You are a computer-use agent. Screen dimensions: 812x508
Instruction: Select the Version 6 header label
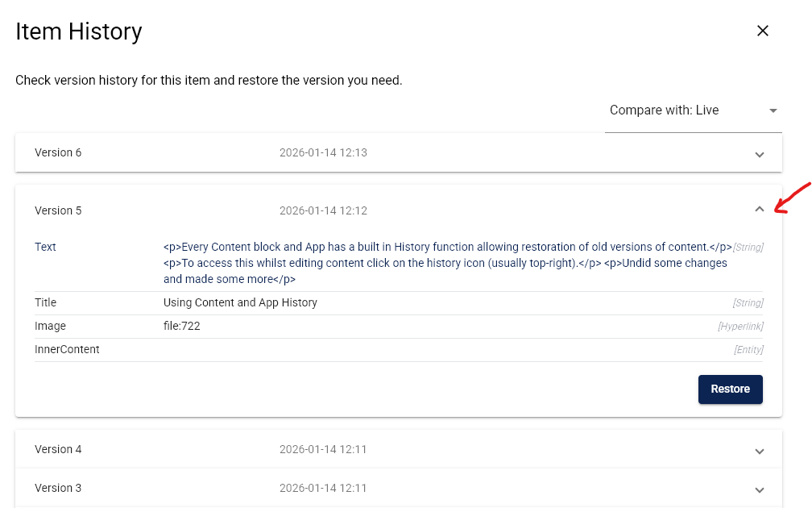pyautogui.click(x=58, y=152)
